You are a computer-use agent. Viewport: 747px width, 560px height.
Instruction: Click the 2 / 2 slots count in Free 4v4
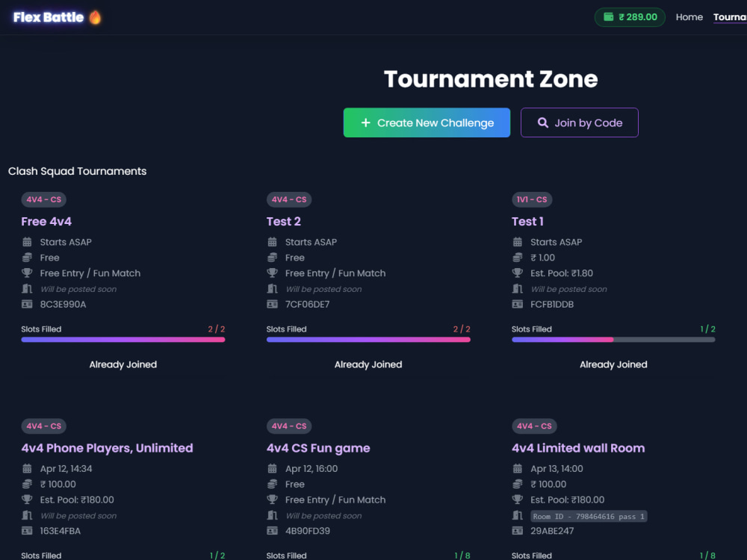[x=217, y=329]
